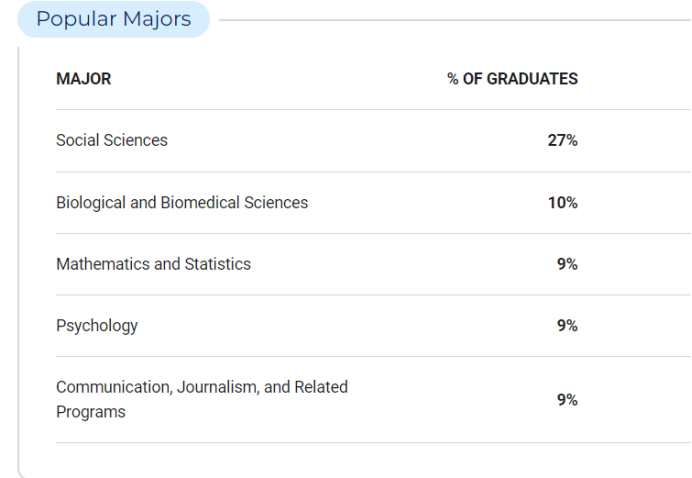Click the 10% graduates value

(563, 203)
